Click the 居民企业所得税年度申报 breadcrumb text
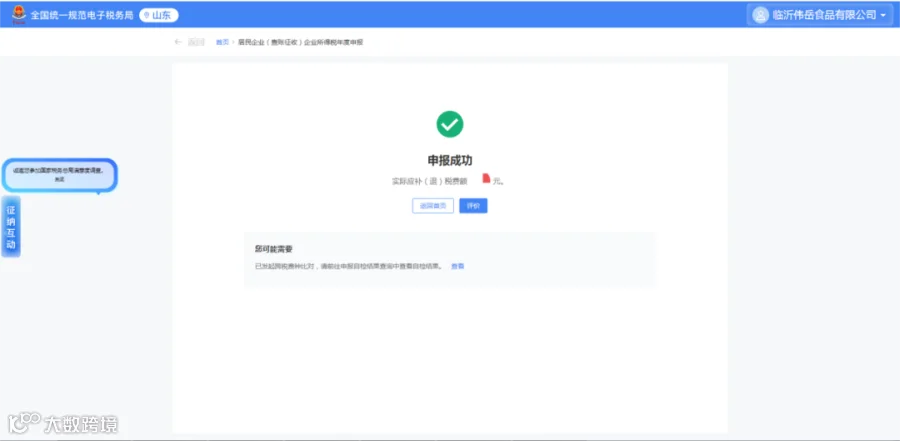Screen dimensions: 900x441 [x=301, y=42]
